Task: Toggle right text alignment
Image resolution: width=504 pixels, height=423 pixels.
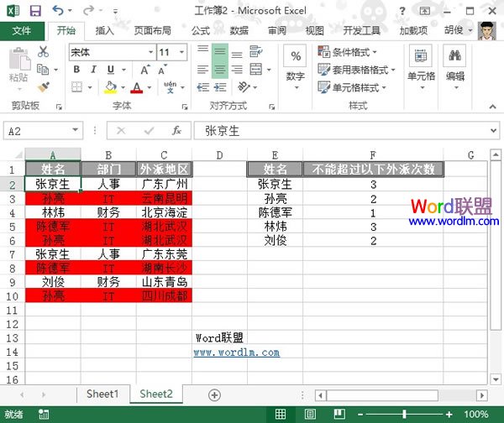Action: (x=237, y=70)
